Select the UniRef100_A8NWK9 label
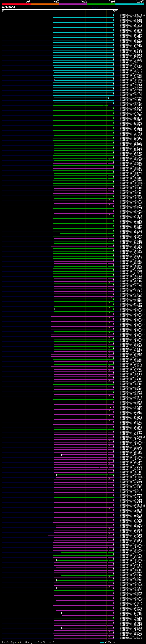Screen dimensions: 146x644 point(131,625)
